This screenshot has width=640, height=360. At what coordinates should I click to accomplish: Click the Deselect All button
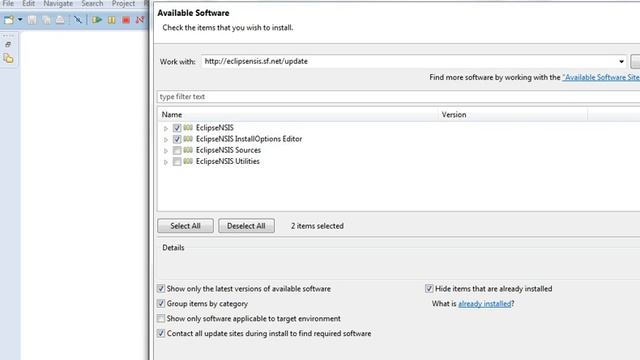246,226
